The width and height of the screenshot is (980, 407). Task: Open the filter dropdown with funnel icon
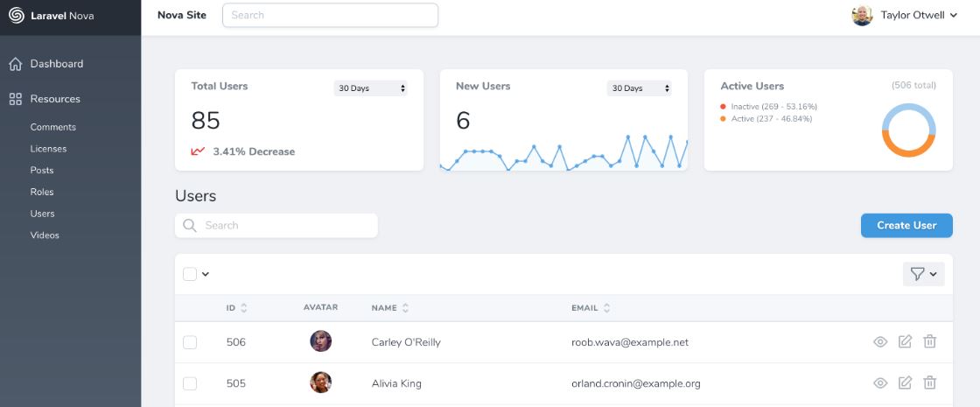point(923,274)
